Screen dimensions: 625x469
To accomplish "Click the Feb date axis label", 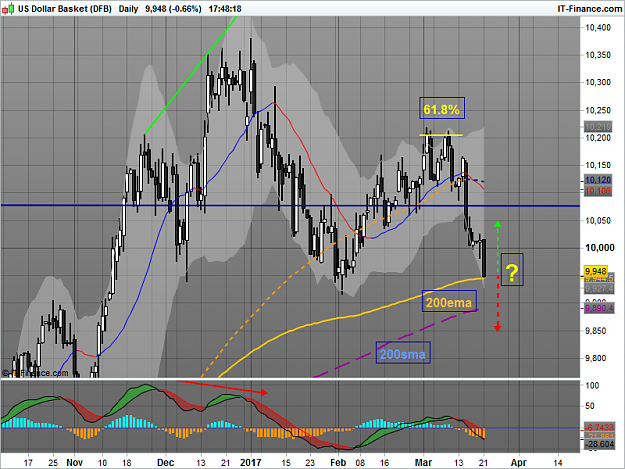I will point(338,463).
